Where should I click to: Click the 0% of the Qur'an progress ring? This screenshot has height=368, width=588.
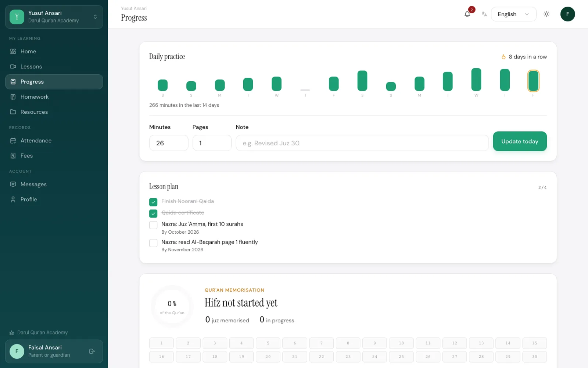(172, 307)
